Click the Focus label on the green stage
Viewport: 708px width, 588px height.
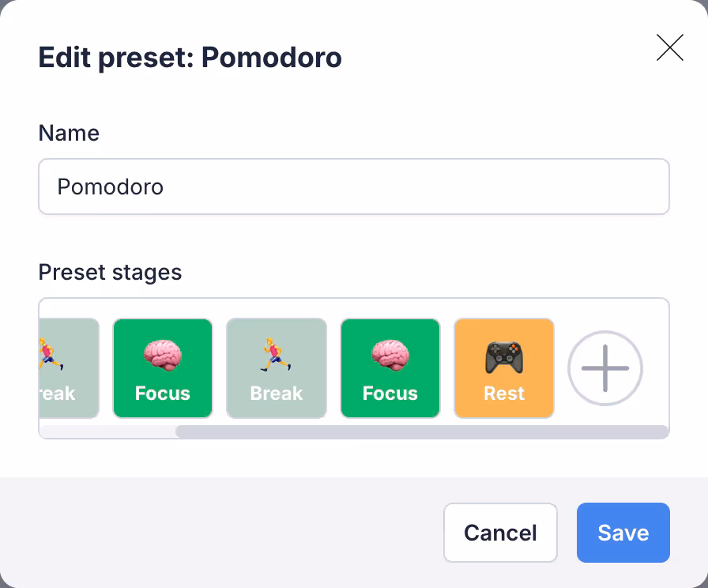click(x=163, y=394)
